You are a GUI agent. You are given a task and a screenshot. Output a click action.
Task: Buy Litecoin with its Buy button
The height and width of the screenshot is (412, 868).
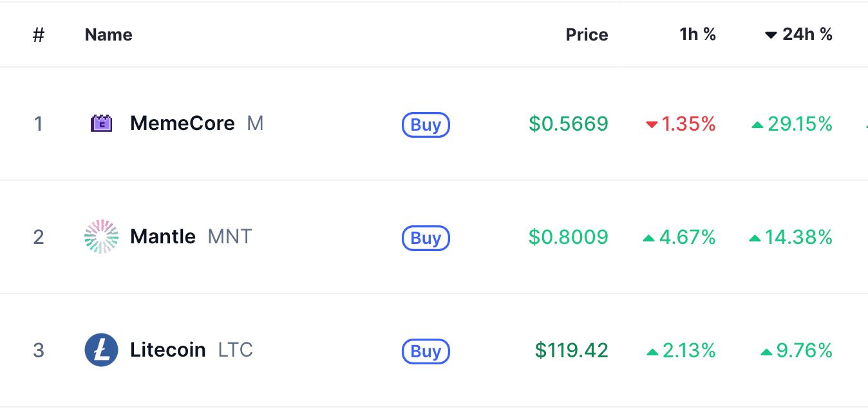(426, 351)
